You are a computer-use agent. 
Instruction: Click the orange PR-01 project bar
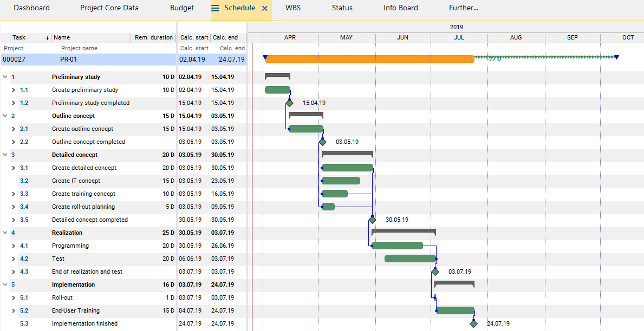pos(369,59)
